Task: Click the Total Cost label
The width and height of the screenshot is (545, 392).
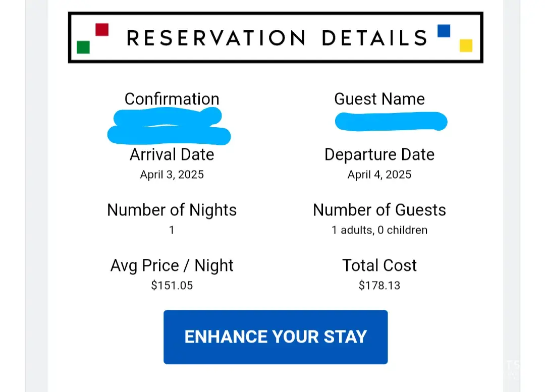Action: tap(379, 265)
